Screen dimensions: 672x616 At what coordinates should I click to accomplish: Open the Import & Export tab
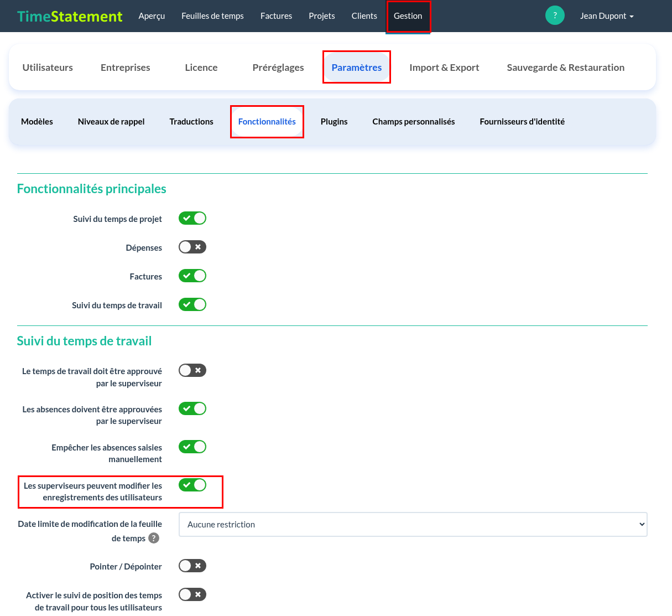coord(444,68)
